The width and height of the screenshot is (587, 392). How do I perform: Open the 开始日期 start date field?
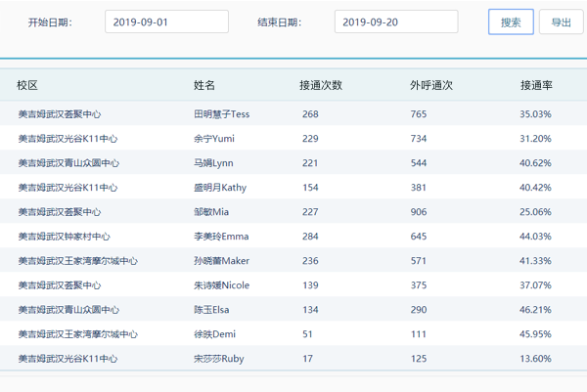tap(166, 22)
